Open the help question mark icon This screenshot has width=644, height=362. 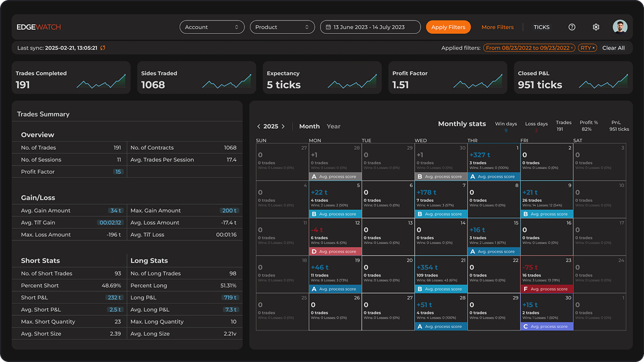coord(572,27)
